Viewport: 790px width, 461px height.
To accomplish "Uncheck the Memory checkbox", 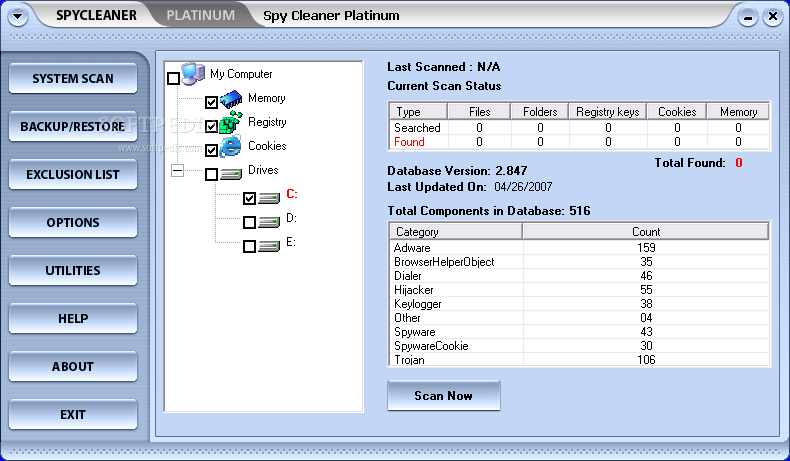I will click(x=211, y=102).
